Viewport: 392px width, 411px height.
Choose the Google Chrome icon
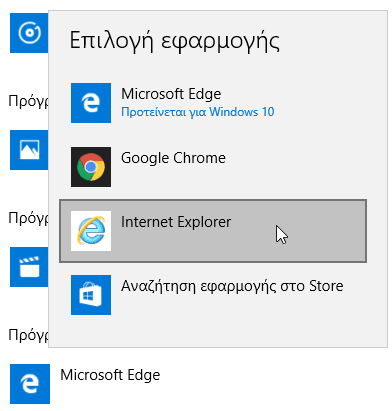91,167
